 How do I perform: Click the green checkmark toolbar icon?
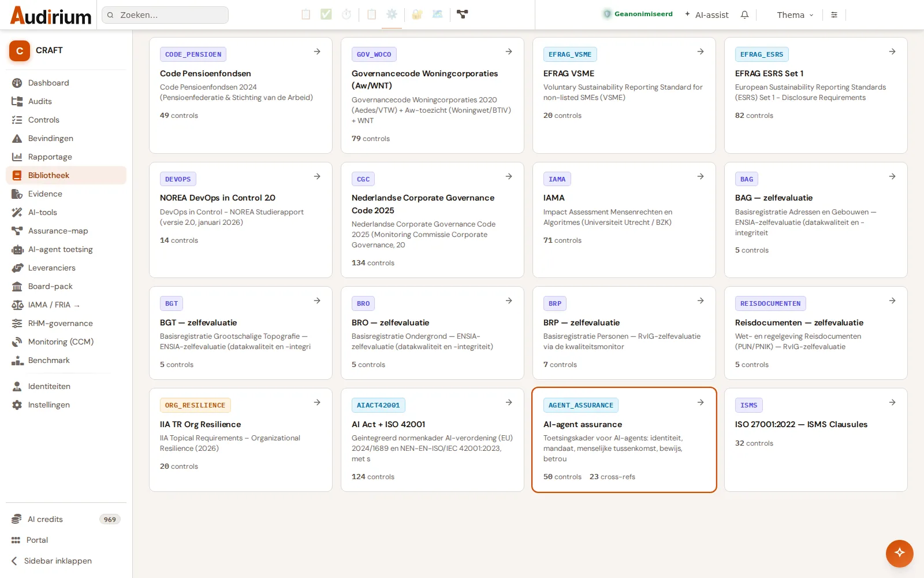(x=326, y=14)
